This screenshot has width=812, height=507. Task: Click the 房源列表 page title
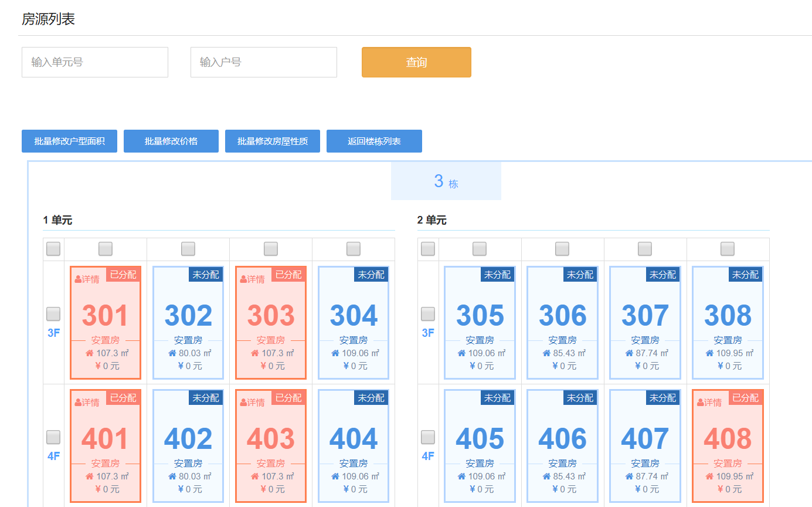[49, 19]
